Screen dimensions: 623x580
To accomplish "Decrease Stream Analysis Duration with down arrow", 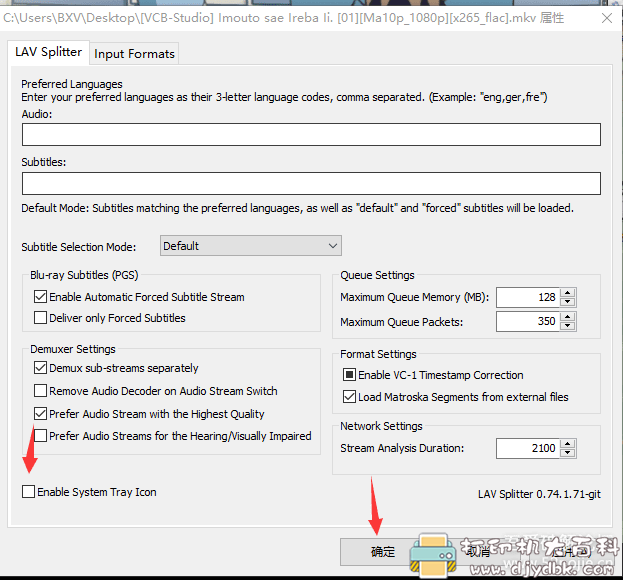I will point(568,453).
